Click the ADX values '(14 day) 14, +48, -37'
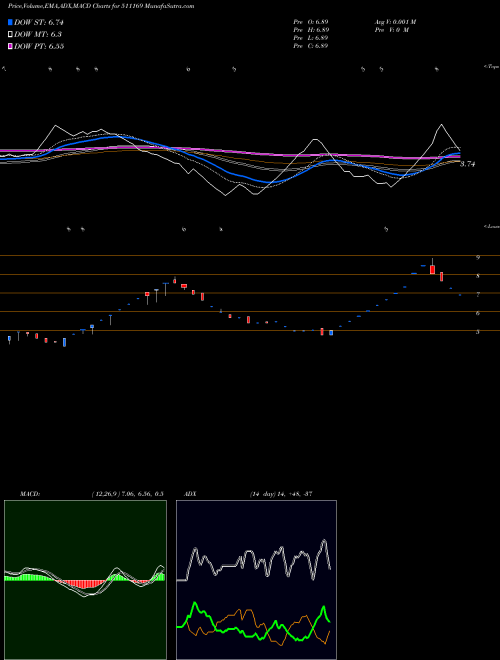The image size is (500, 660). tap(281, 494)
